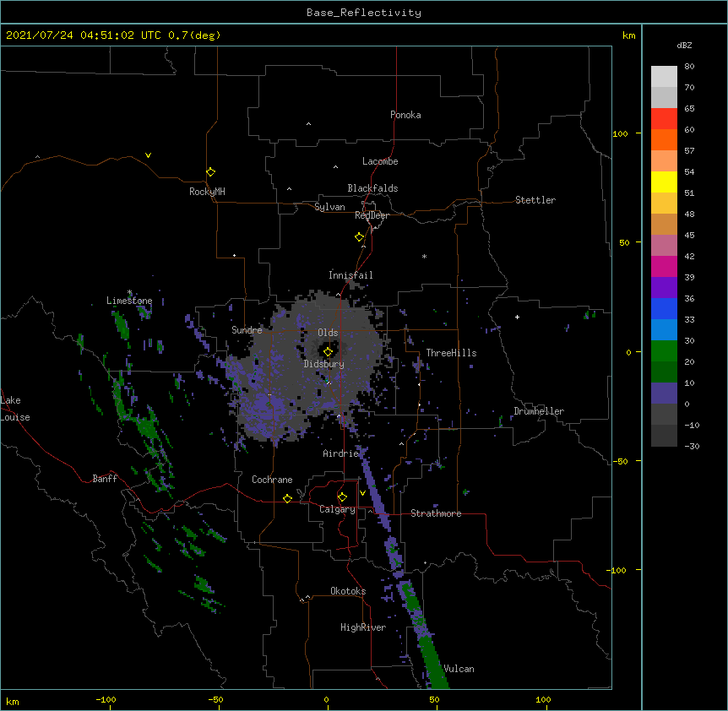The width and height of the screenshot is (728, 711).
Task: Click the yellow diamond marker south of RedDeer
Action: coord(360,236)
